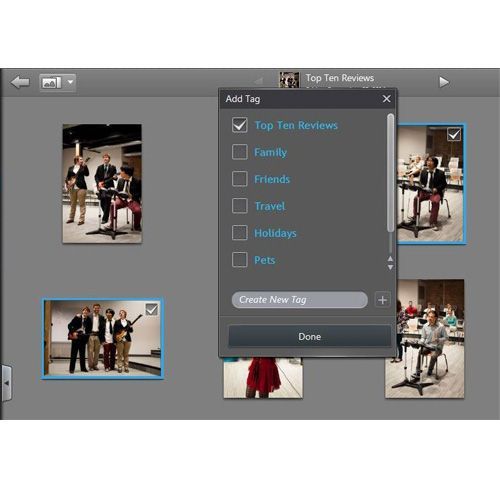Open the red dress photo thumbnail
The height and width of the screenshot is (500, 500).
[x=263, y=378]
